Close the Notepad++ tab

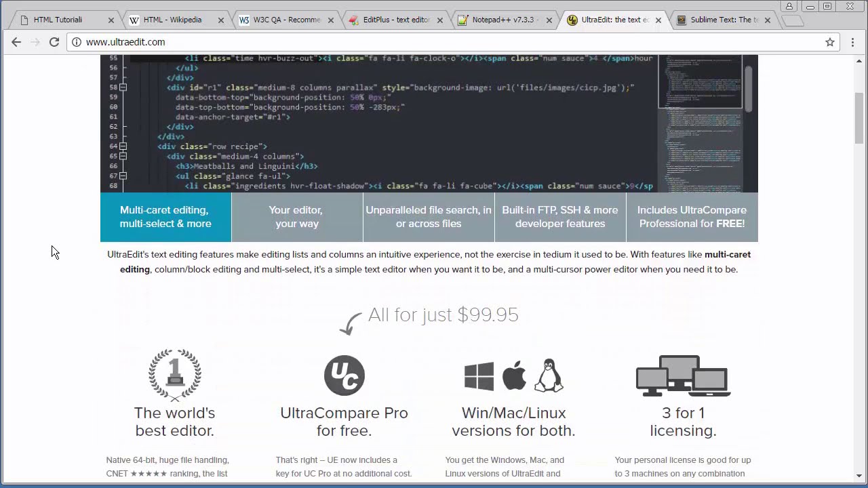point(549,20)
